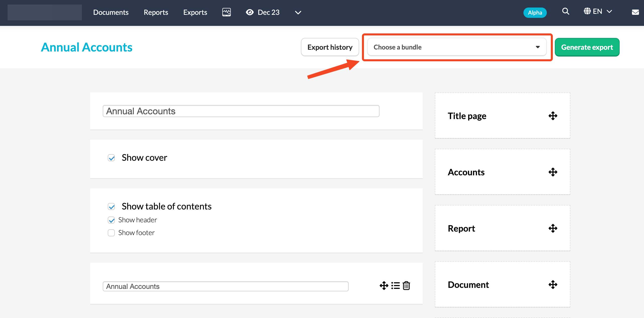Open the activity monitor icon in navbar
The image size is (644, 318).
(226, 12)
